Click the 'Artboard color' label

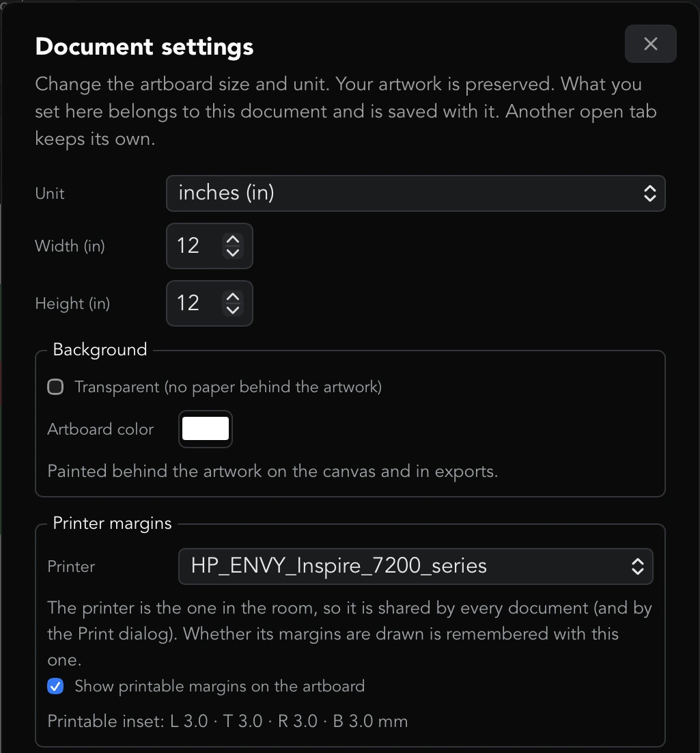[x=100, y=429]
